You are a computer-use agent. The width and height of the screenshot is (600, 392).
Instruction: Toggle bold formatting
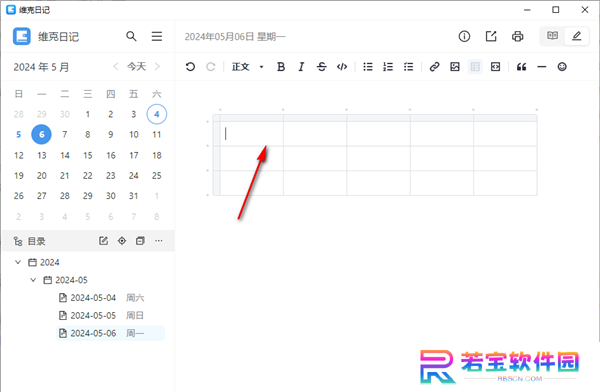click(x=281, y=67)
